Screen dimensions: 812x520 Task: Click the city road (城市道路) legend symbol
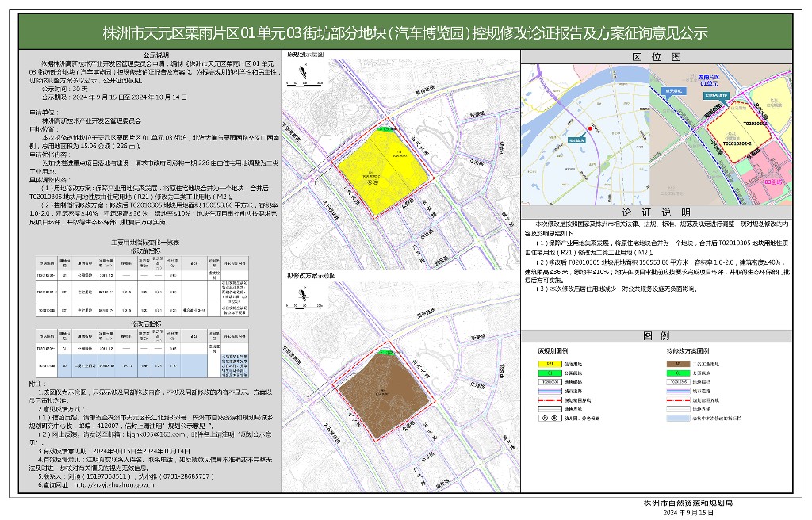pos(549,391)
